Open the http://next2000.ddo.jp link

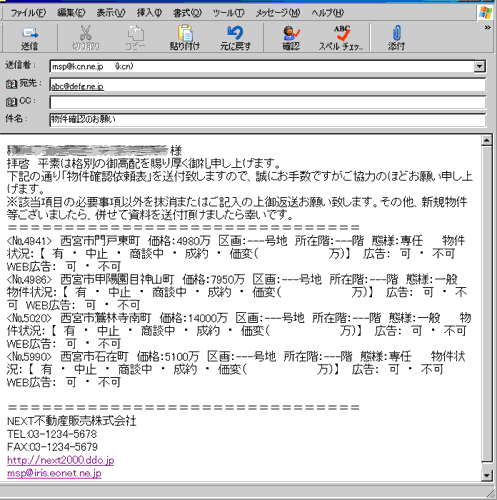[x=61, y=460]
